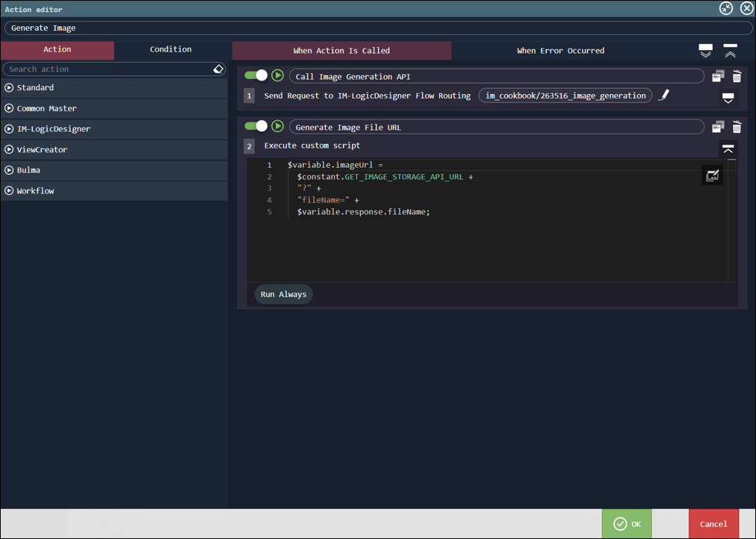Screen dimensions: 756x539
Task: Click the OK button
Action: 627,524
